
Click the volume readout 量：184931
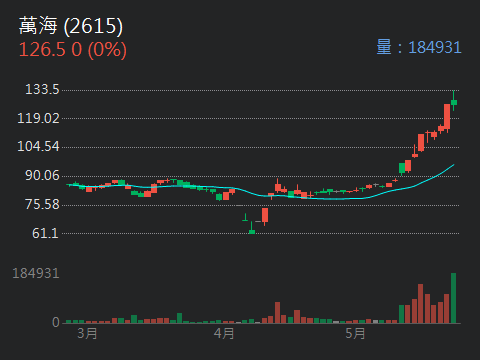pyautogui.click(x=419, y=47)
